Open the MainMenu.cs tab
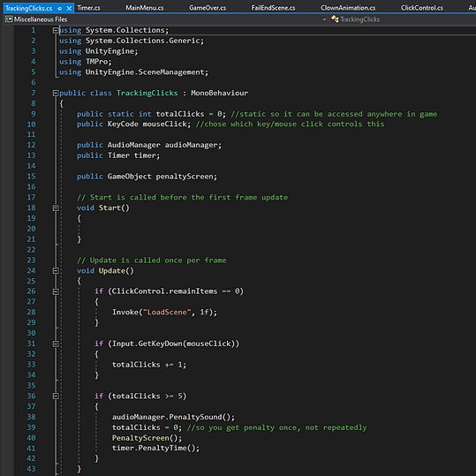The height and width of the screenshot is (476, 476). click(145, 8)
